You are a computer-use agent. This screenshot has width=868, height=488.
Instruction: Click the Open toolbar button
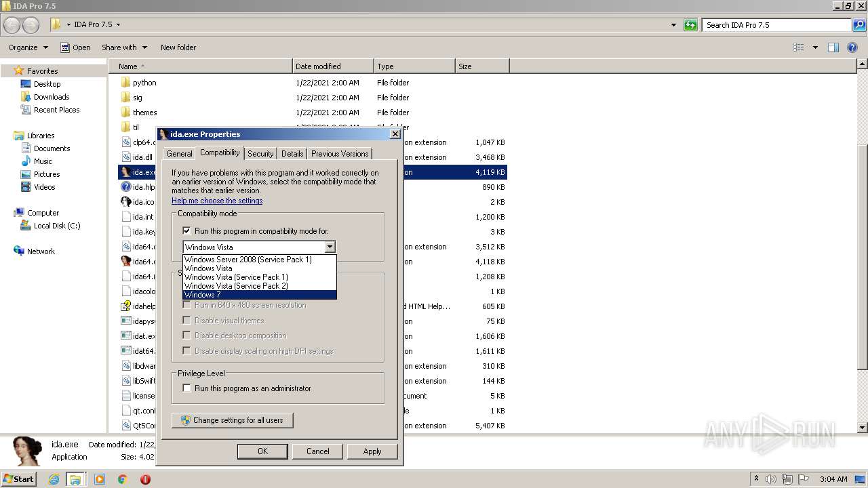click(x=75, y=47)
